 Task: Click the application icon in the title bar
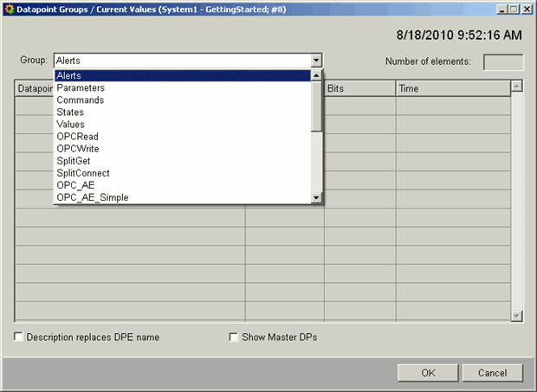point(8,9)
